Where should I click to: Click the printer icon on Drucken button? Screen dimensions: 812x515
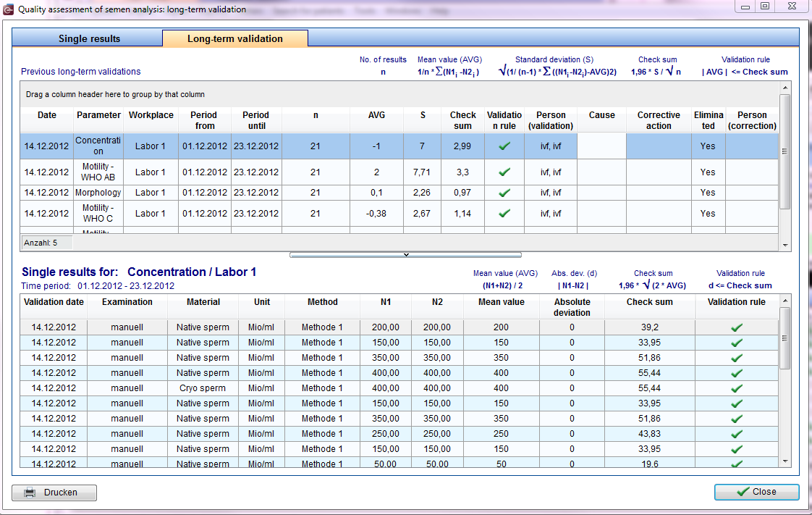tap(30, 493)
